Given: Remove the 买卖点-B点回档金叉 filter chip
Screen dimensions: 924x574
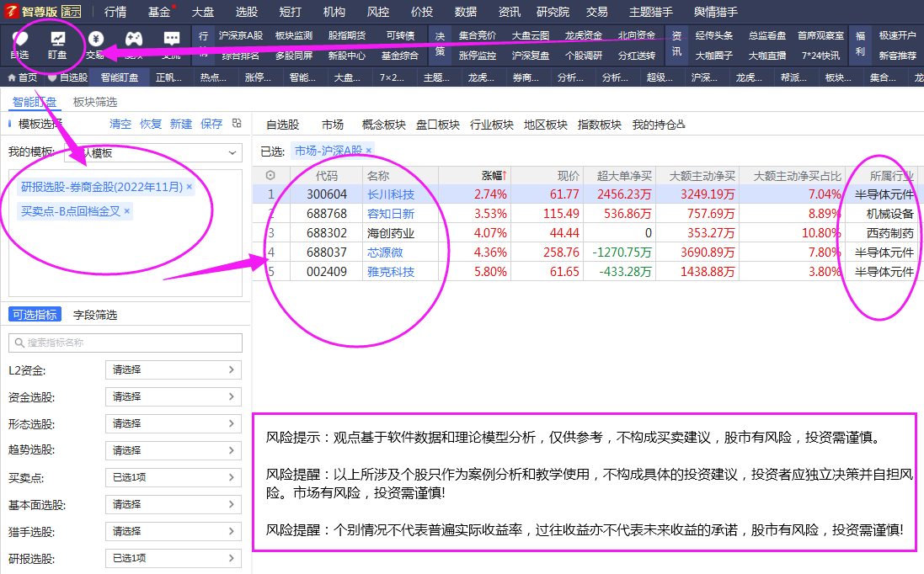Looking at the screenshot, I should [126, 210].
